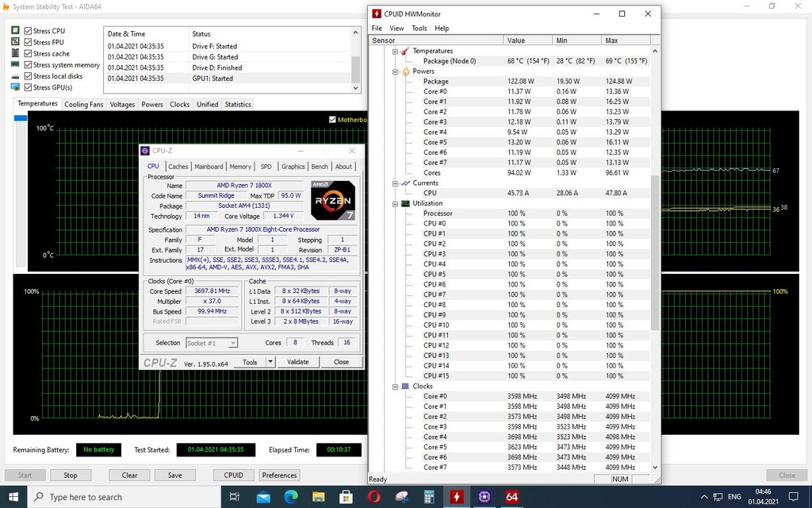The height and width of the screenshot is (508, 812).
Task: Click the FPU icon beside Stress FPU
Action: (x=15, y=42)
